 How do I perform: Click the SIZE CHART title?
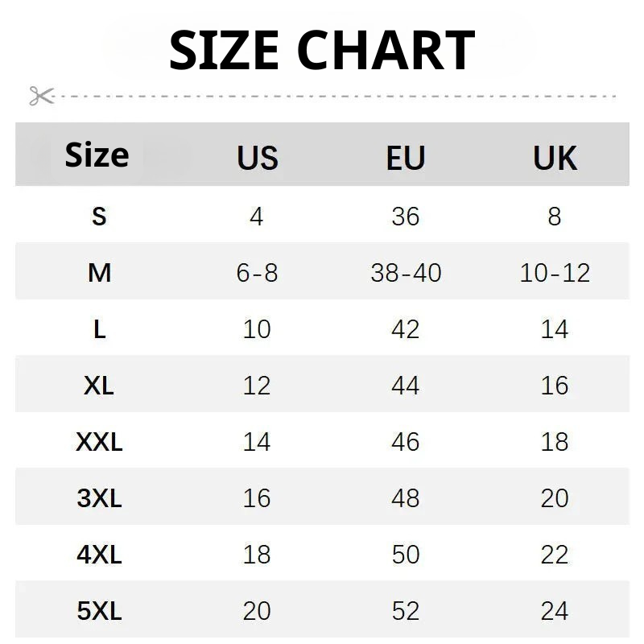coord(322,50)
